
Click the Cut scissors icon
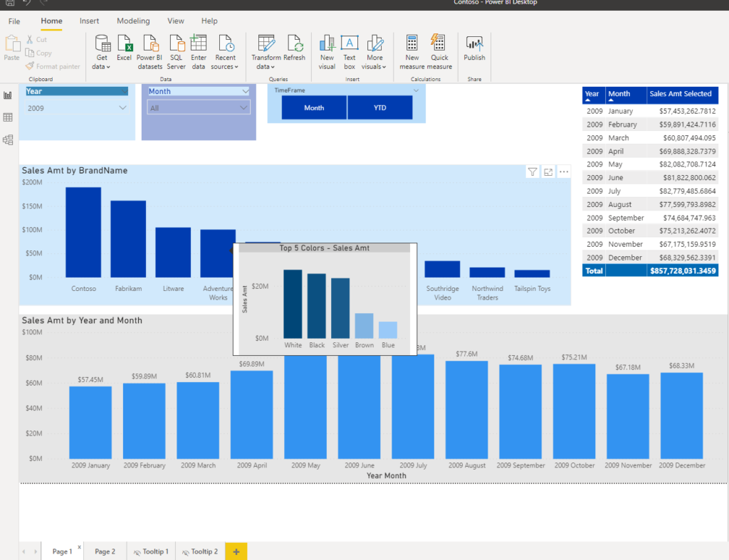[x=30, y=40]
